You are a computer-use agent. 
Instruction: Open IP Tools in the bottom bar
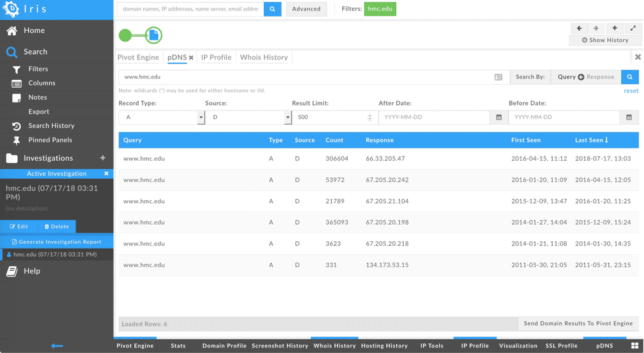(x=432, y=346)
